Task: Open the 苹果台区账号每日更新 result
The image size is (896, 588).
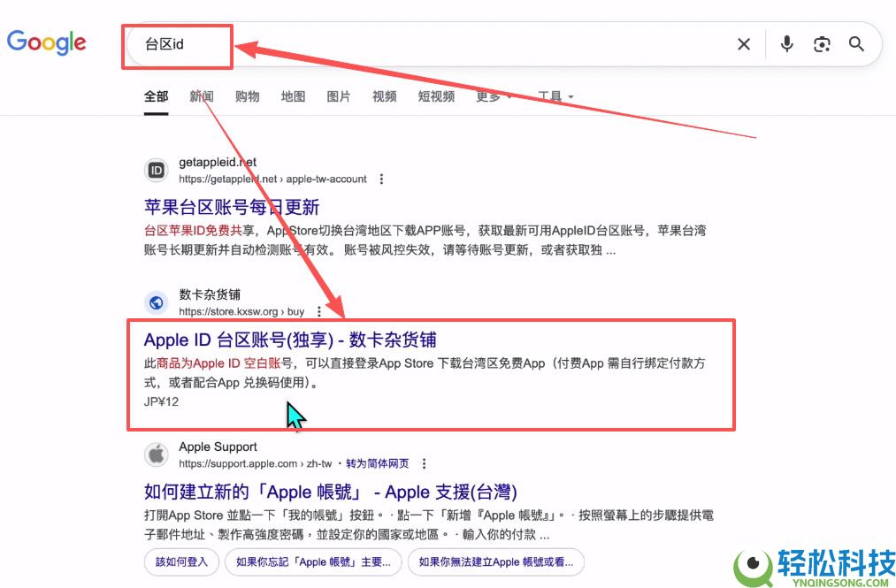Action: pos(233,204)
